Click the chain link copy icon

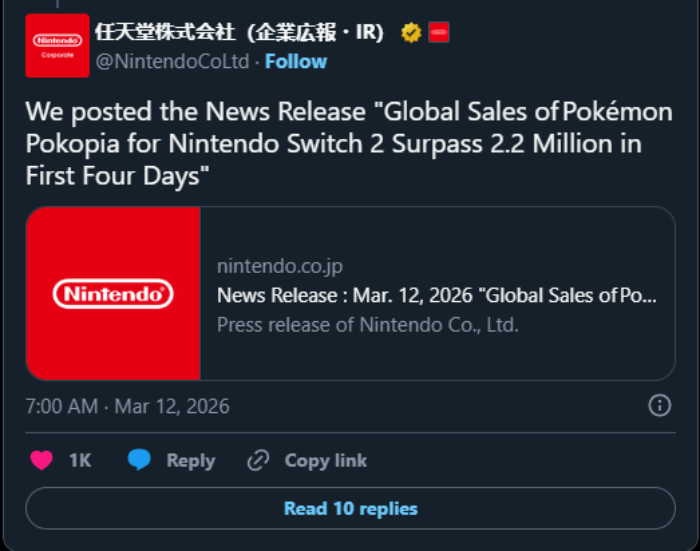(258, 460)
